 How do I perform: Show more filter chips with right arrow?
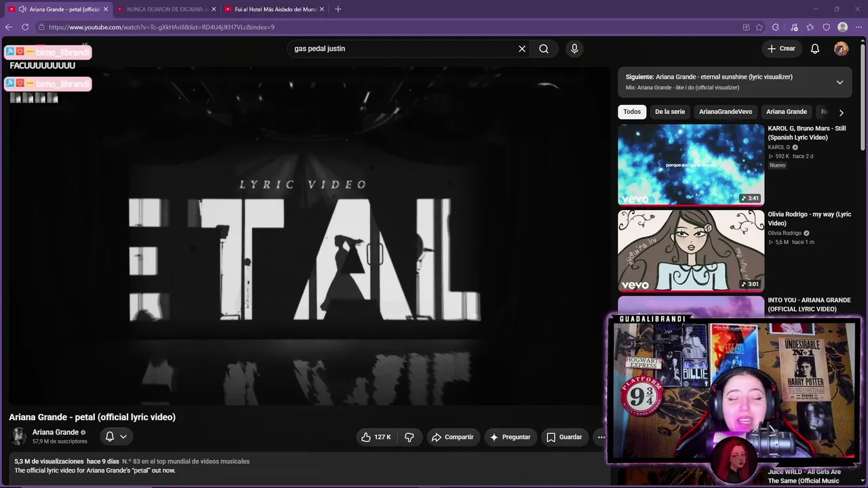pos(842,113)
